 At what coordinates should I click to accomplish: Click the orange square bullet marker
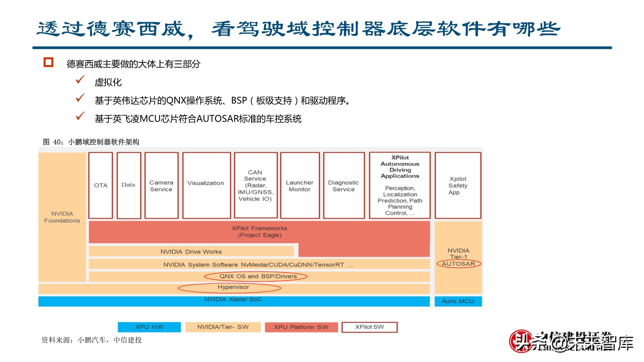(48, 62)
